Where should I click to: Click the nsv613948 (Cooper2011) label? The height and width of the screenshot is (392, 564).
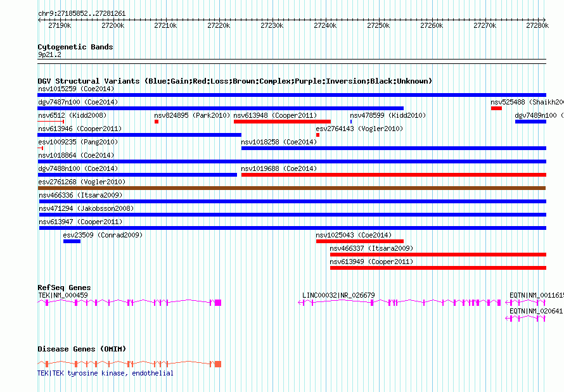[275, 115]
